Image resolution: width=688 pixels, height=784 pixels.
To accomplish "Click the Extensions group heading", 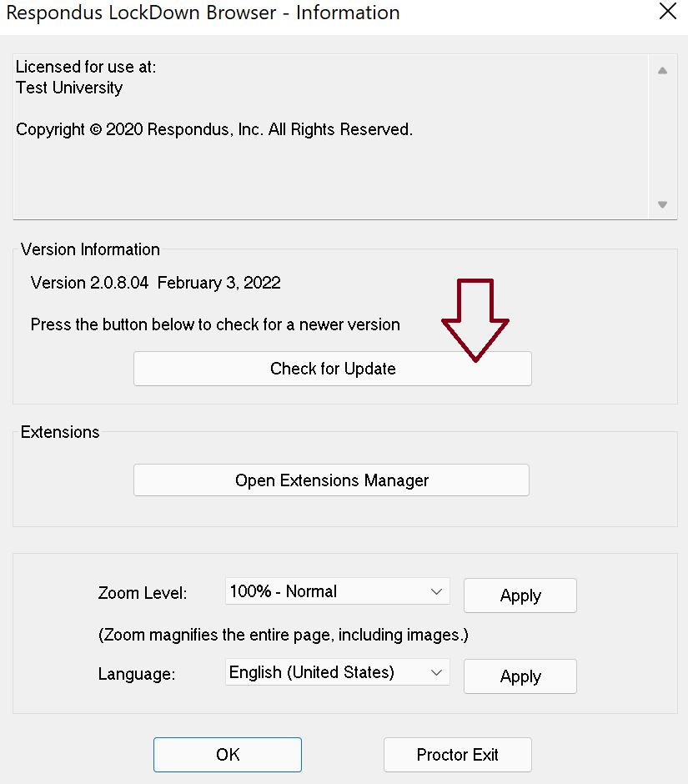I will pos(60,432).
